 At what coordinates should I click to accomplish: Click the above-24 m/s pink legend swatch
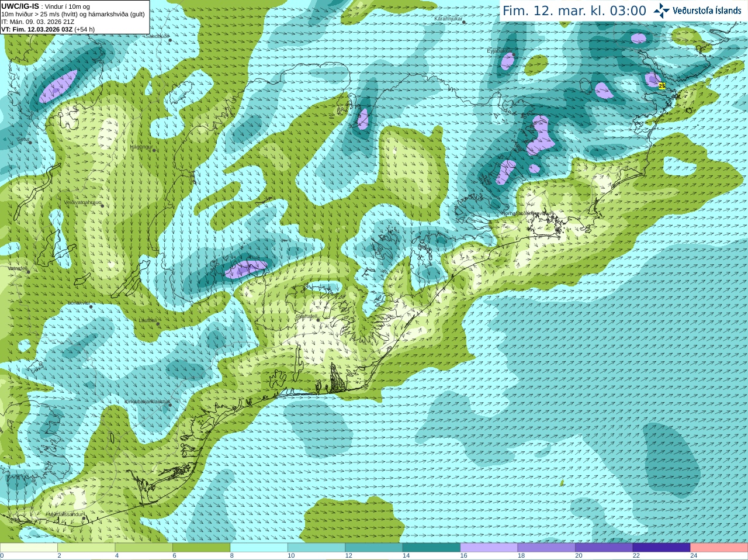(719, 548)
